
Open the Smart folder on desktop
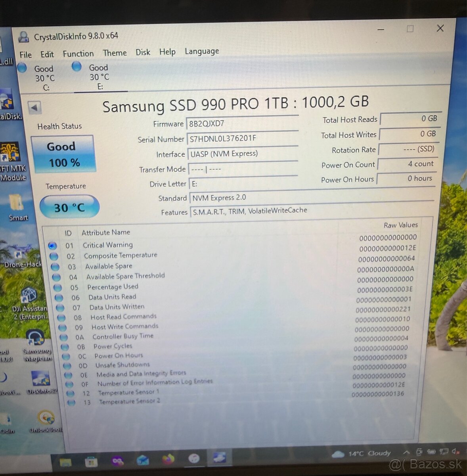tap(17, 207)
